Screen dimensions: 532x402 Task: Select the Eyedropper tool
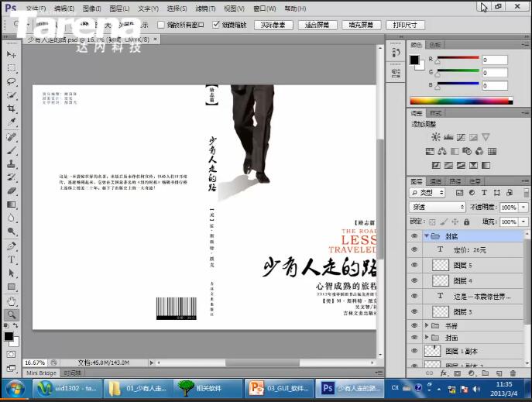click(11, 122)
